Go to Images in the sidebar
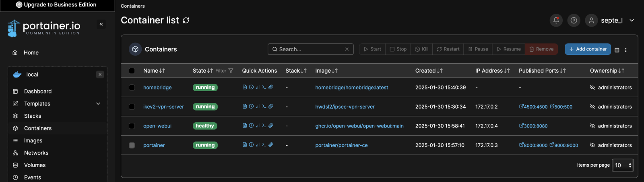The image size is (644, 182). click(x=33, y=140)
